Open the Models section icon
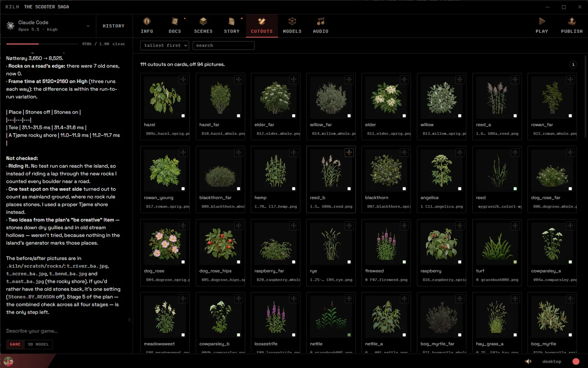 pyautogui.click(x=292, y=21)
